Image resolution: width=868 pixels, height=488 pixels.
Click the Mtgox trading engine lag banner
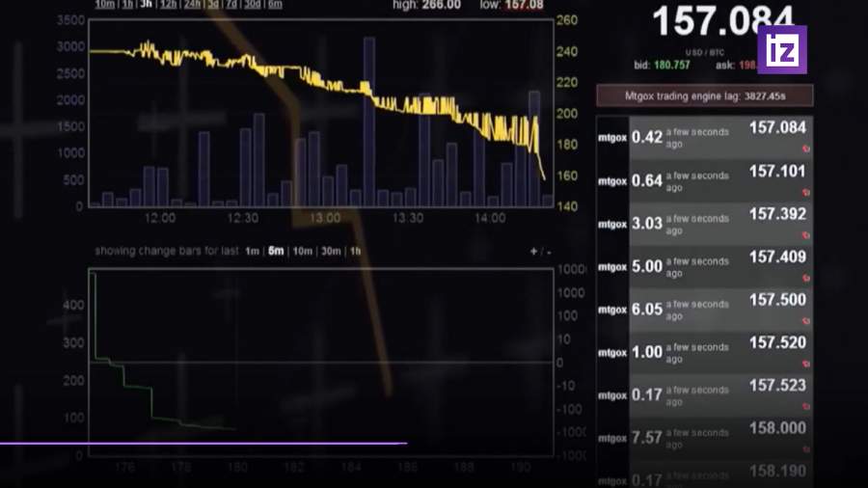coord(704,95)
